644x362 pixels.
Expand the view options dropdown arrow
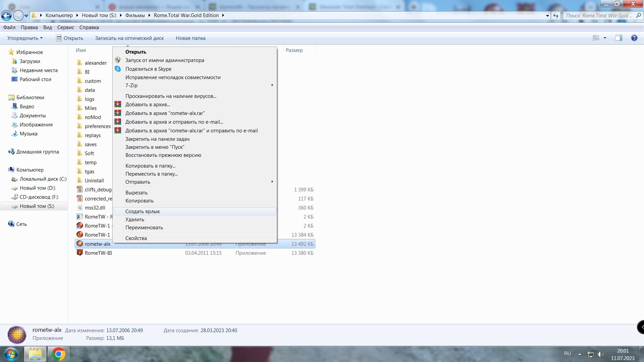[605, 38]
